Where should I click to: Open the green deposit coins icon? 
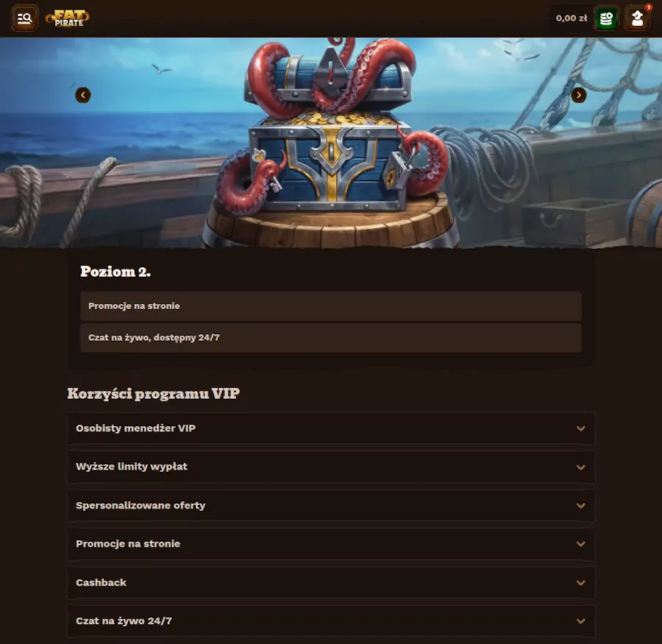pos(606,18)
